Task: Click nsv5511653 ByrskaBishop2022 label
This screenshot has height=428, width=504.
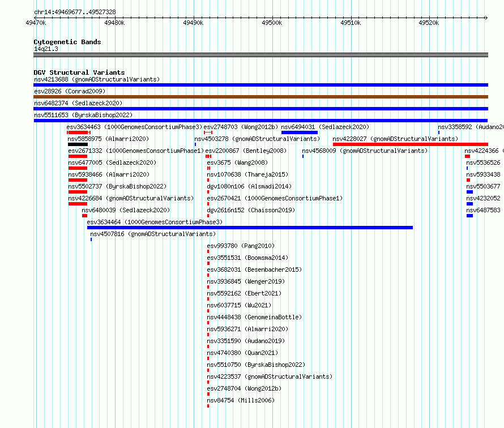Action: [x=83, y=115]
